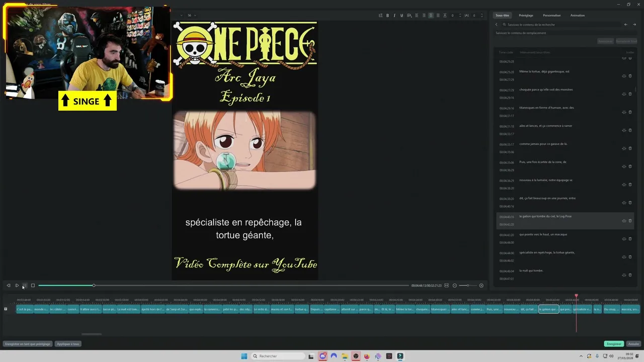Go to previous search result arrow
This screenshot has height=362, width=644.
626,24
